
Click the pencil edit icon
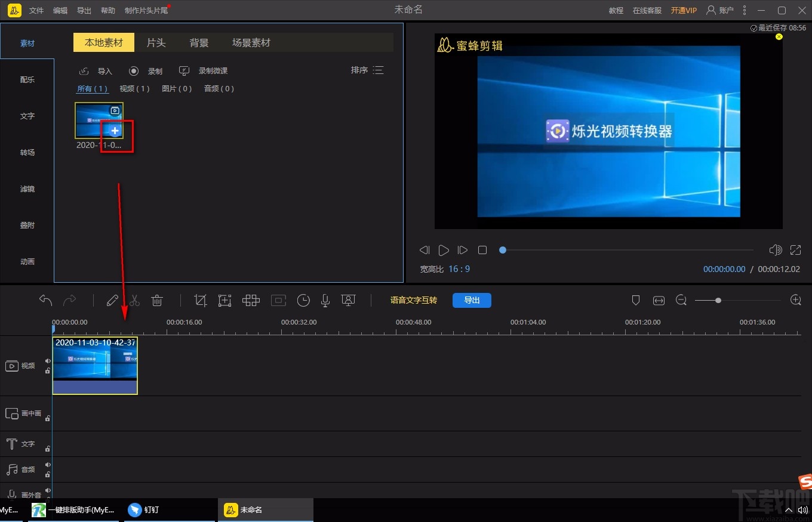pos(112,301)
